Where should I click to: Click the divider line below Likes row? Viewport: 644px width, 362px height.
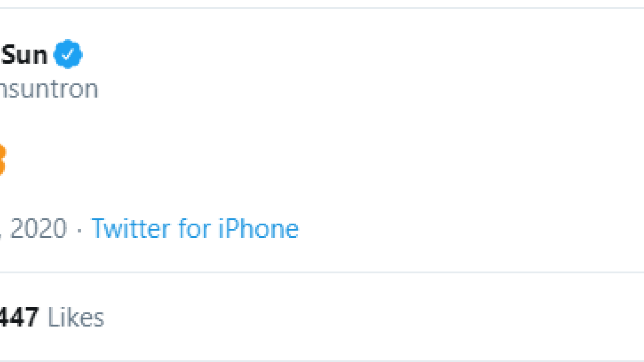(322, 360)
